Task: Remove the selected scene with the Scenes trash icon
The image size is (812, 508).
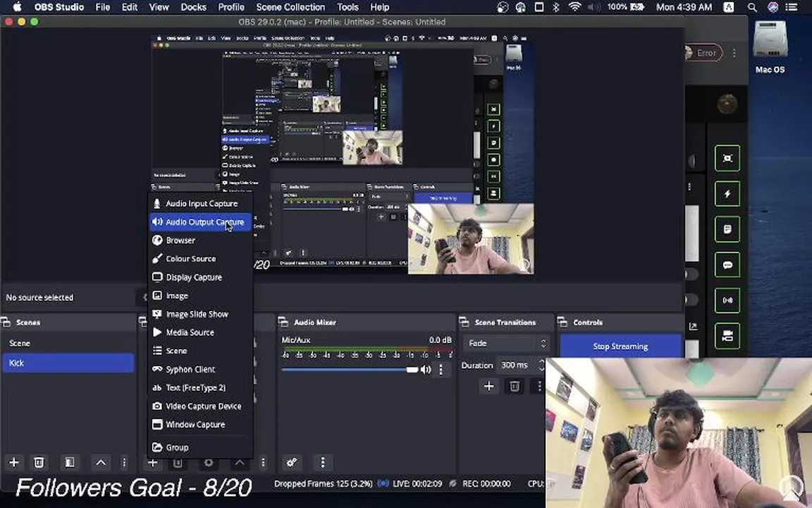Action: click(39, 462)
